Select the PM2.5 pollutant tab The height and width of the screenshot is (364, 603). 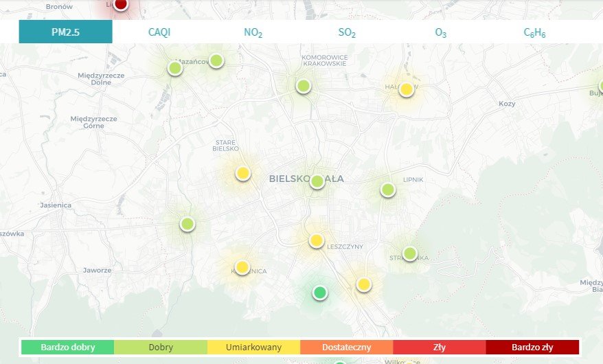(x=65, y=32)
